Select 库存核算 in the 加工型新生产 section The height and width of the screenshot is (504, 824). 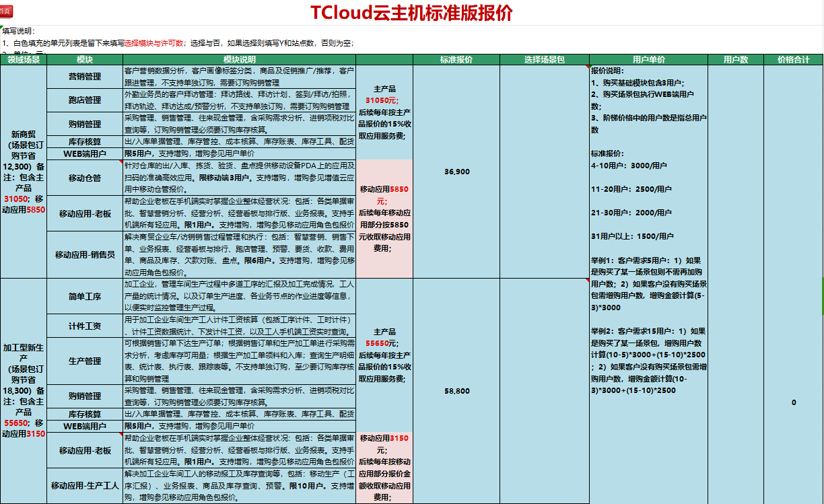[x=85, y=414]
